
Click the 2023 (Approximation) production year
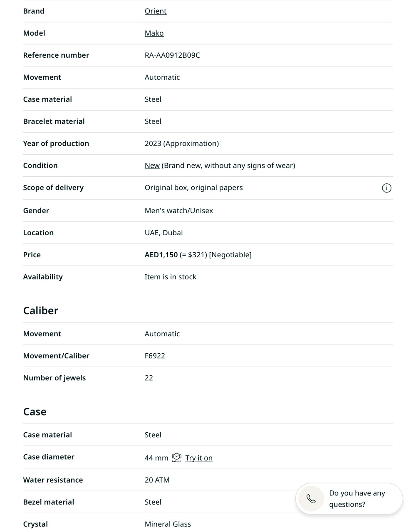[x=181, y=143]
